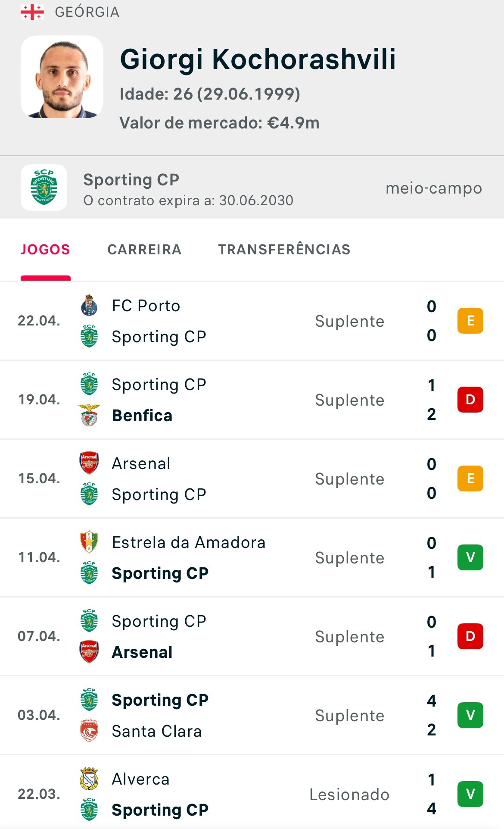
Task: Tap Arsenal crest in 07.04 match
Action: [x=89, y=652]
